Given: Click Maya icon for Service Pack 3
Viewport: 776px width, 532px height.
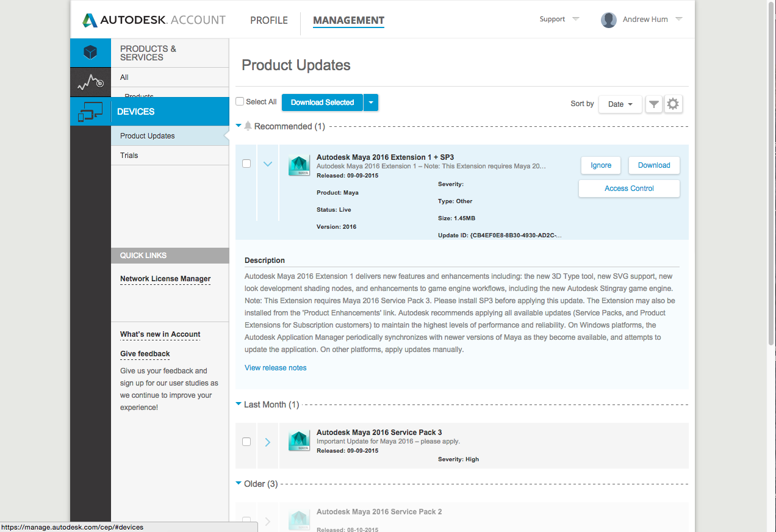Looking at the screenshot, I should coord(299,441).
